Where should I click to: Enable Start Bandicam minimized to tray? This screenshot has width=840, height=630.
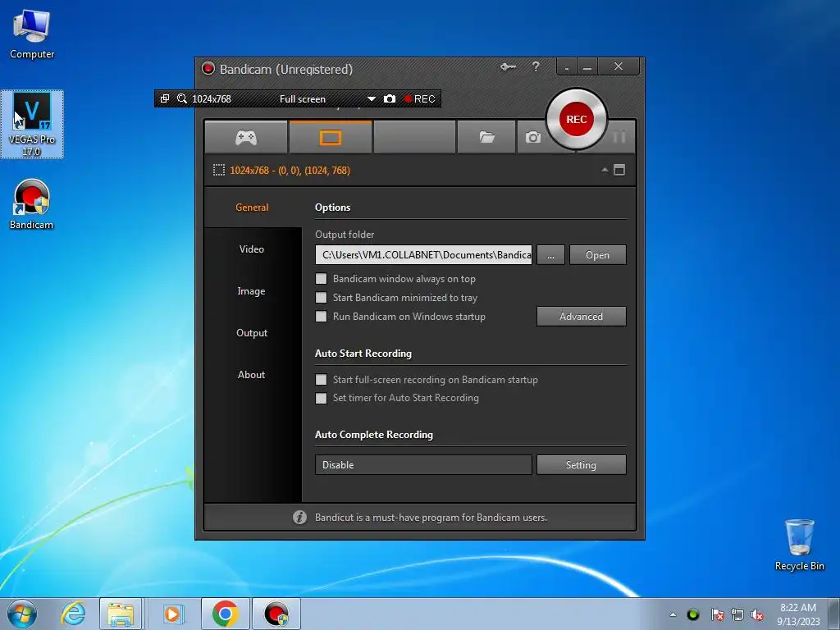pos(321,297)
